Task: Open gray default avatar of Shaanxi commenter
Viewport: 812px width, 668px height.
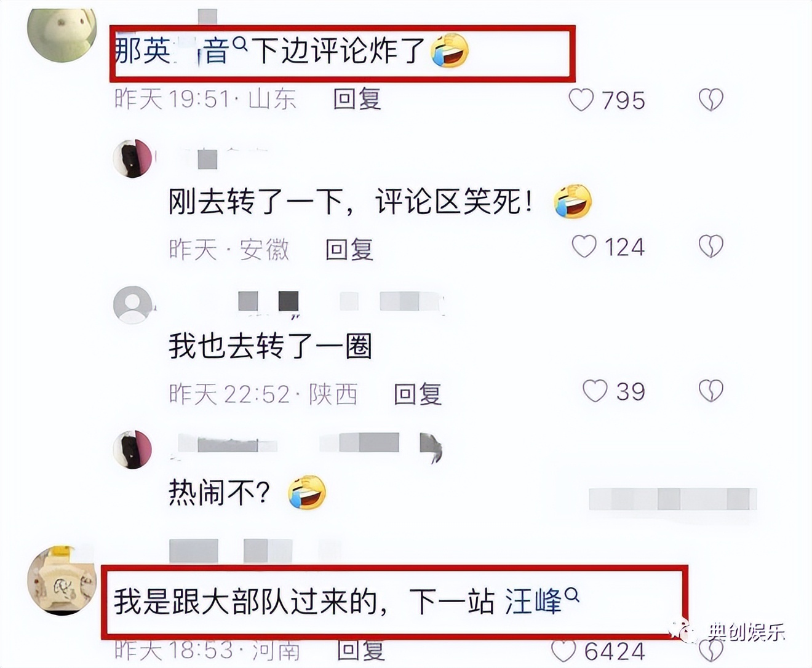Action: 132,304
